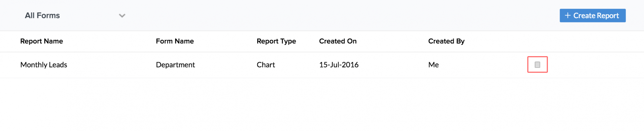Select the Department form name cell
Image resolution: width=644 pixels, height=131 pixels.
175,65
